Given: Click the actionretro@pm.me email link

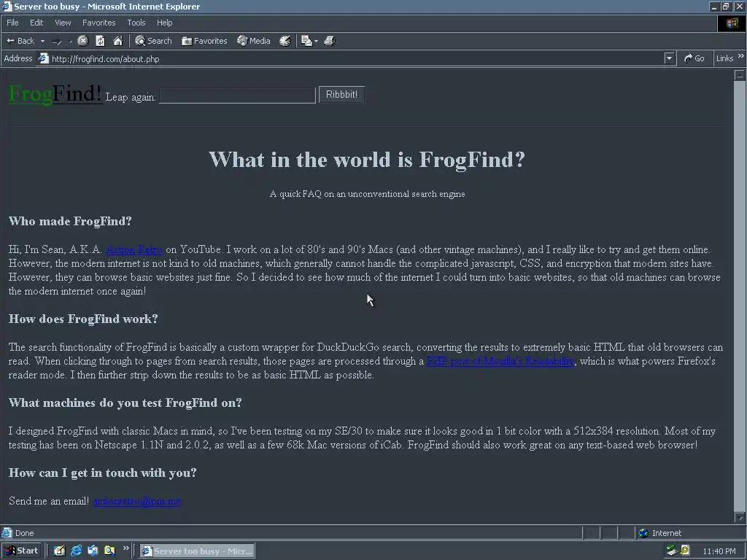Looking at the screenshot, I should pyautogui.click(x=136, y=501).
